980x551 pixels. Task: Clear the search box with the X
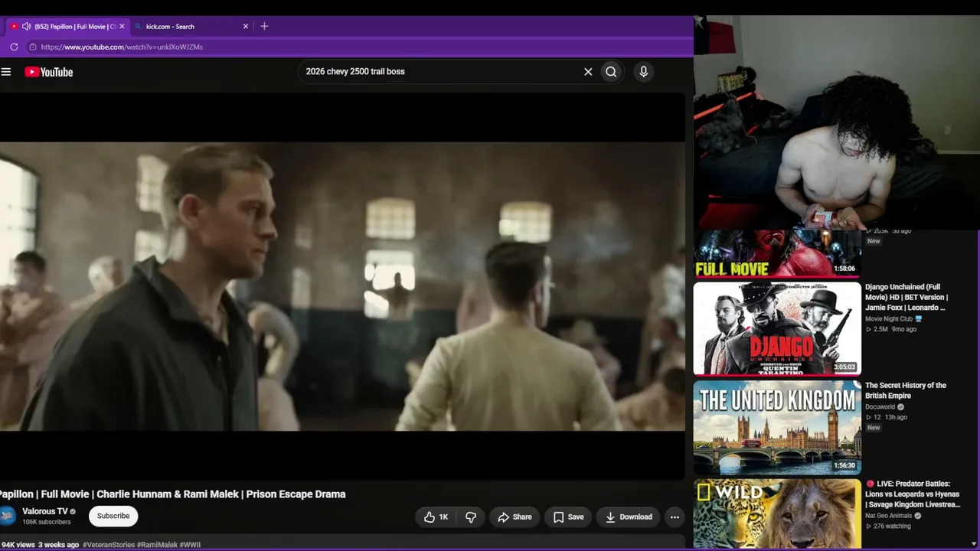[x=588, y=72]
